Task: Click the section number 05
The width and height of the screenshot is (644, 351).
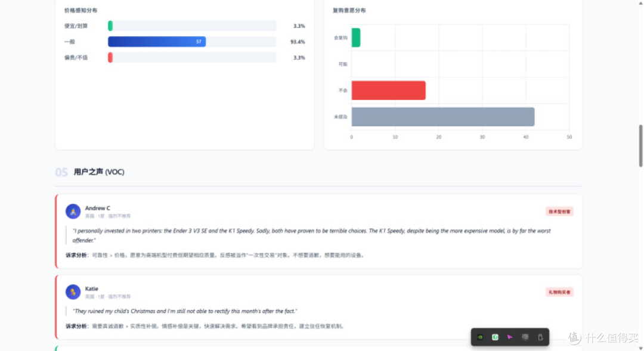Action: [x=61, y=172]
